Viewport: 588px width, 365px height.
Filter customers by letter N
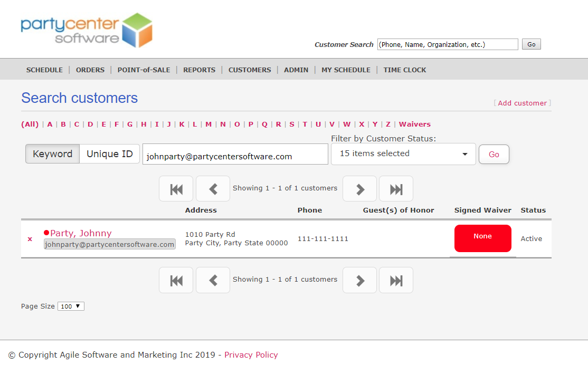[x=223, y=124]
